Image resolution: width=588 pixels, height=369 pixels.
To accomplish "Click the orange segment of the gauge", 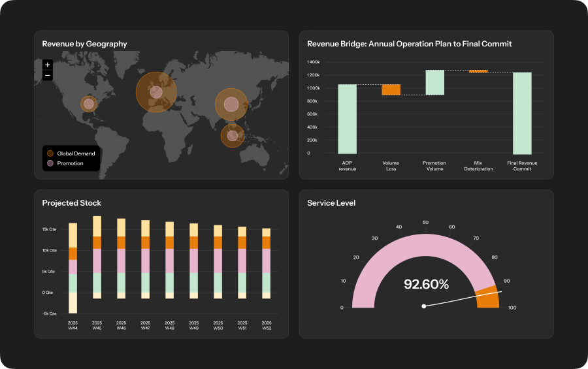I will tap(486, 297).
